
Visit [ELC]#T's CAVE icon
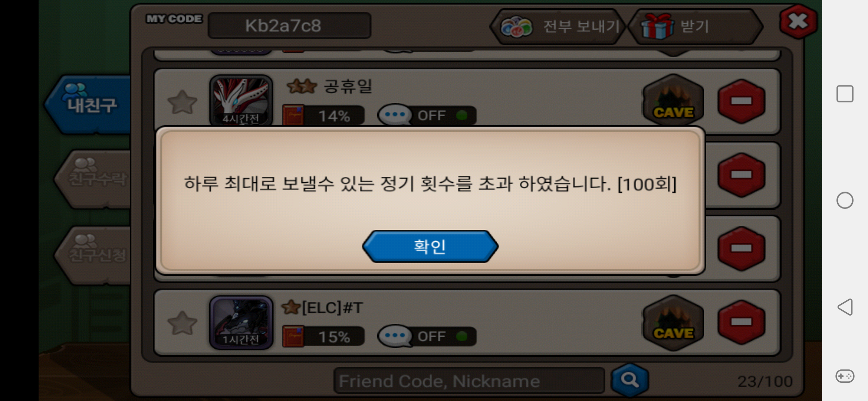[x=673, y=322]
